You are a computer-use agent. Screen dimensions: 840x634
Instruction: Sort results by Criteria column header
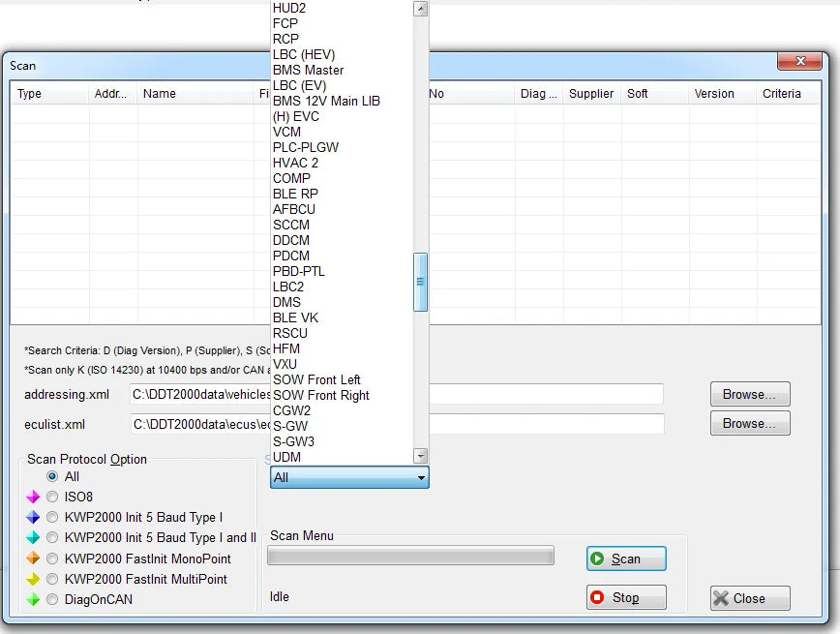point(788,93)
